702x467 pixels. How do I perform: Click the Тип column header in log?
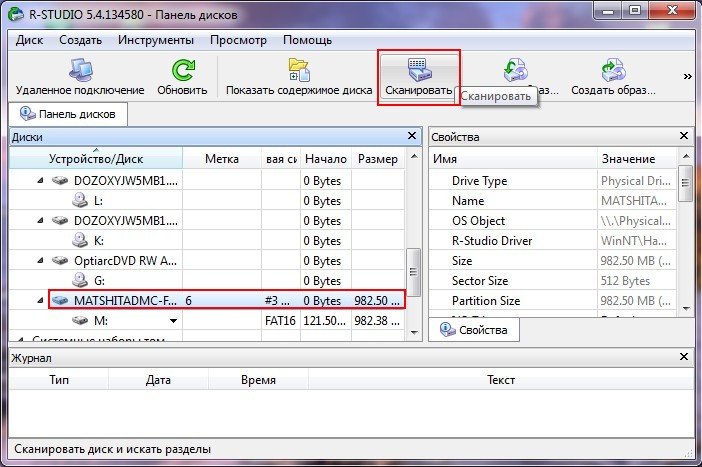(59, 380)
